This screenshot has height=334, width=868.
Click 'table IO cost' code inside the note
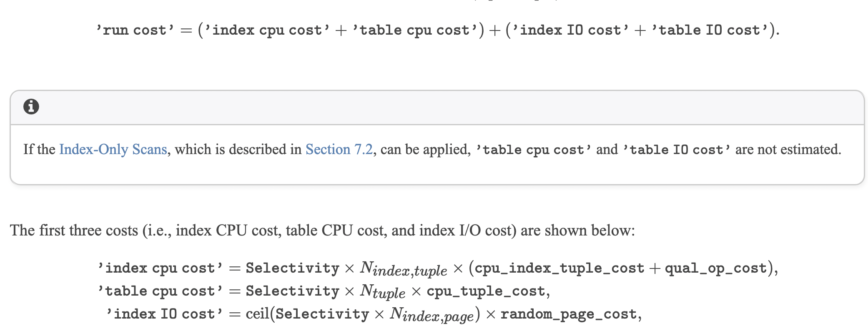(676, 150)
